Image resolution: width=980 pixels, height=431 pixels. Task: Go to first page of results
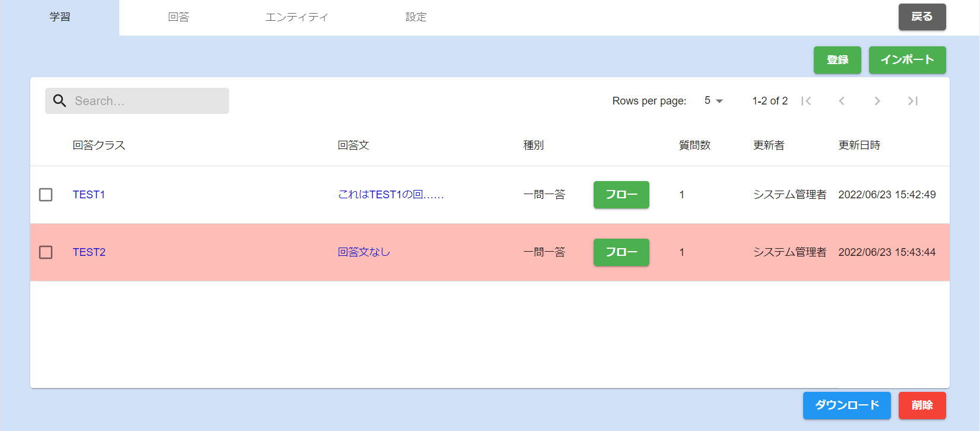(x=805, y=101)
